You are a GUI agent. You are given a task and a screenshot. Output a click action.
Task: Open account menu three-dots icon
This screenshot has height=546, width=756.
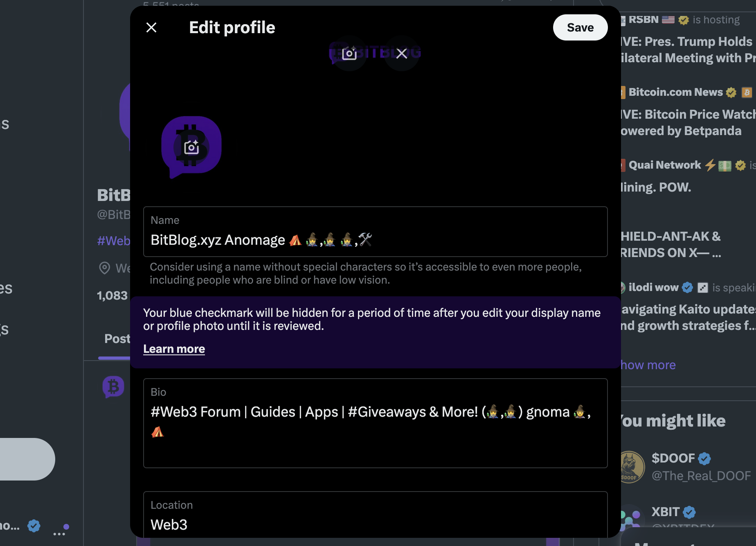(x=59, y=533)
